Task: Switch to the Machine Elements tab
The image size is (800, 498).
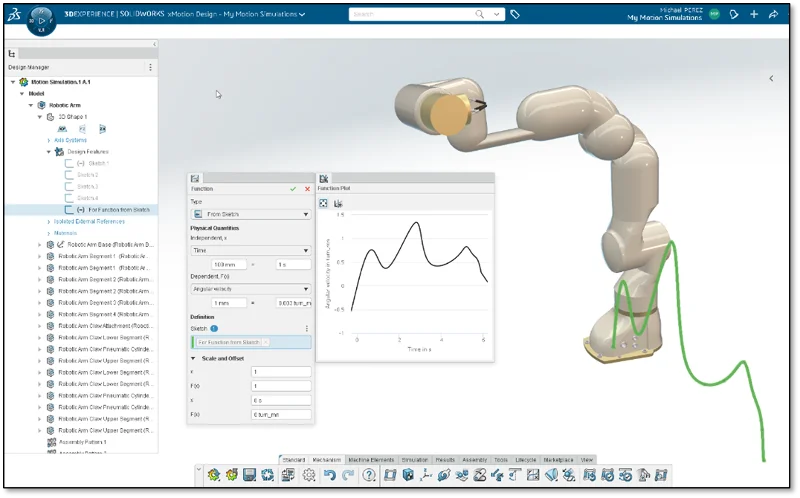Action: click(369, 459)
